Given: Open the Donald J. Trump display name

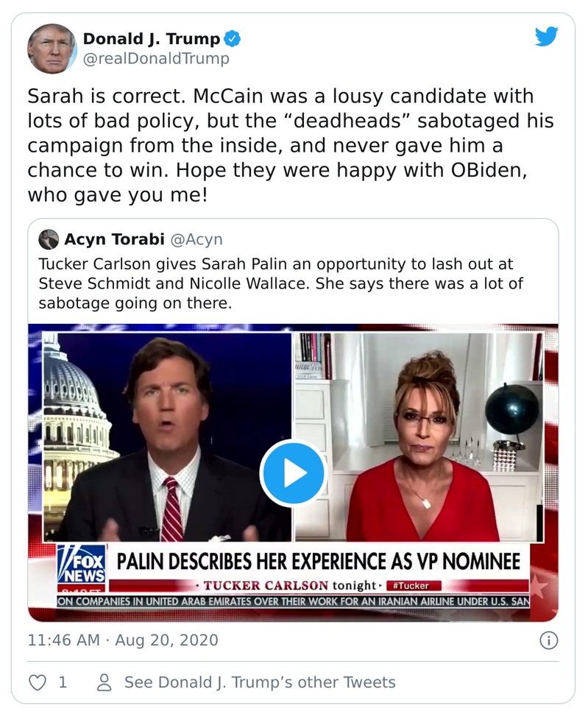Looking at the screenshot, I should [151, 39].
